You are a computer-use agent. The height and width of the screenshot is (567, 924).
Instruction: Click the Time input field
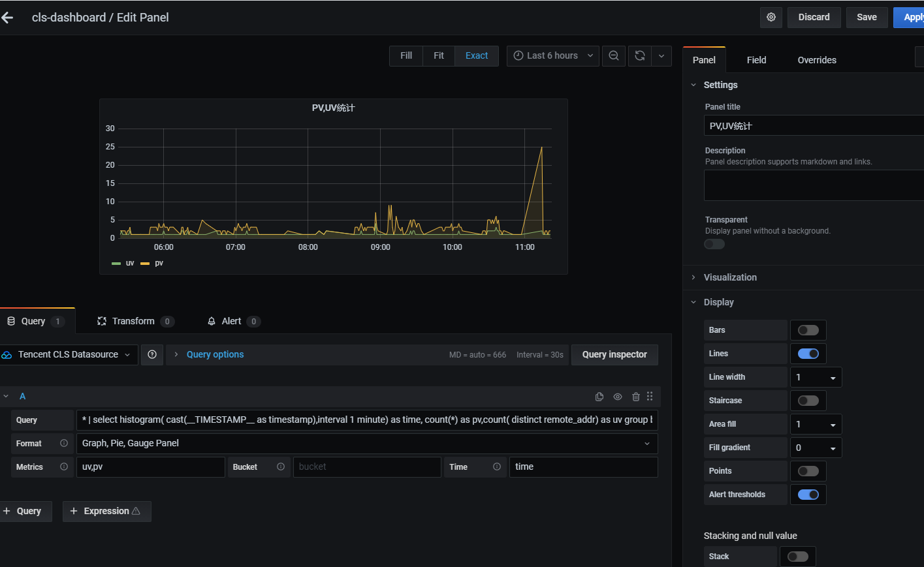tap(583, 467)
